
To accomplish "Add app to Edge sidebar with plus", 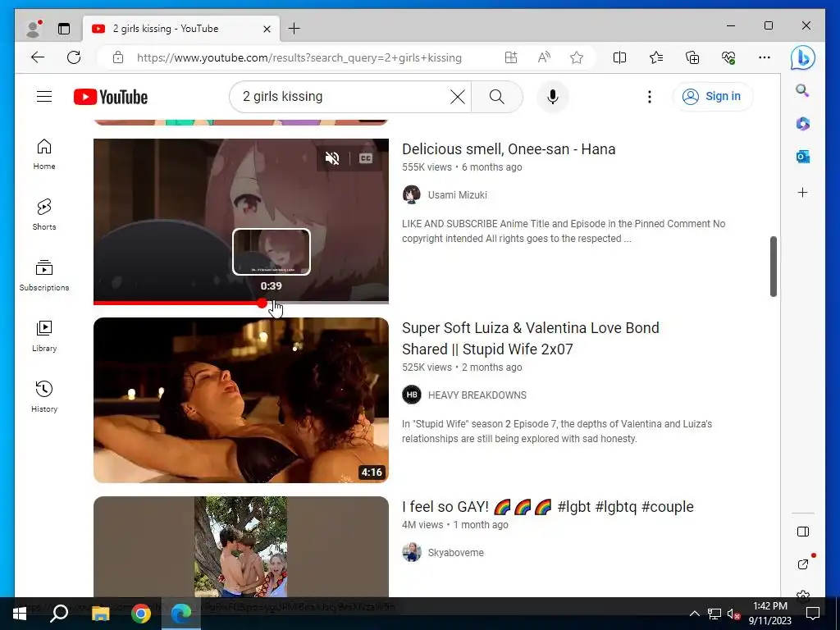I will [x=802, y=192].
